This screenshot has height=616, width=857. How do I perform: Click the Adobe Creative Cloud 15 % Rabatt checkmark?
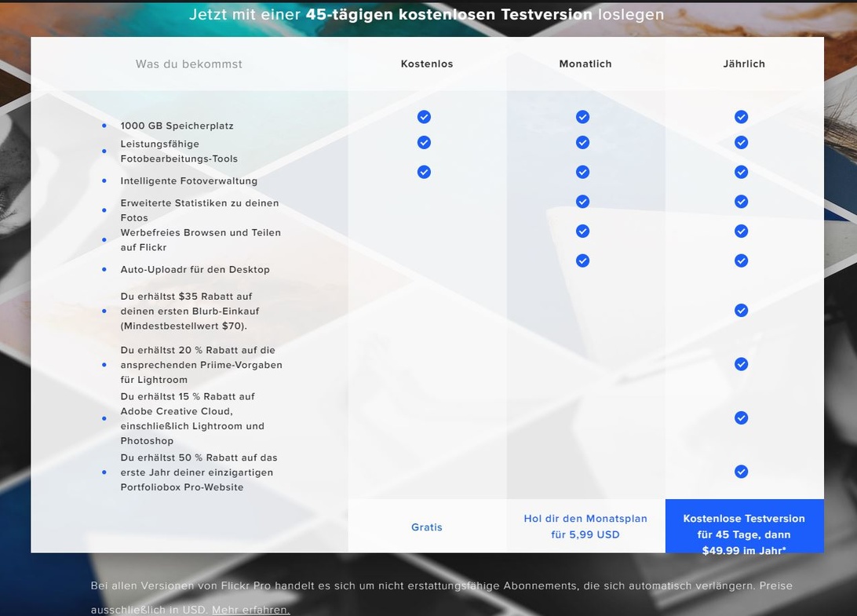coord(741,418)
